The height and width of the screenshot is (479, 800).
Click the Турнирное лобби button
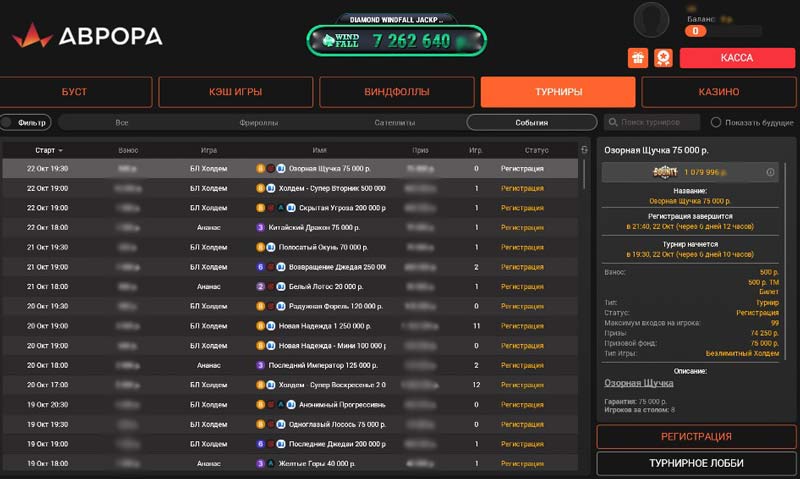click(691, 464)
